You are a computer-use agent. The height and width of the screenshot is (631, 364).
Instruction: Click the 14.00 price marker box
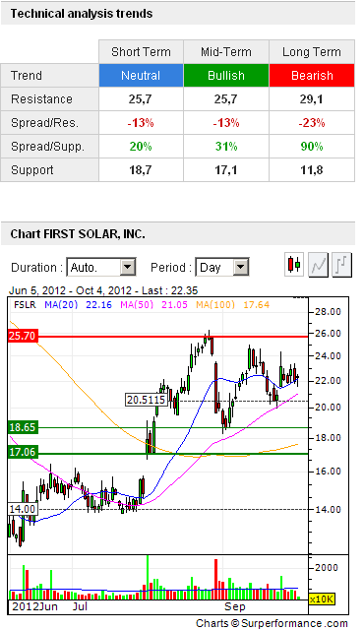tap(23, 509)
